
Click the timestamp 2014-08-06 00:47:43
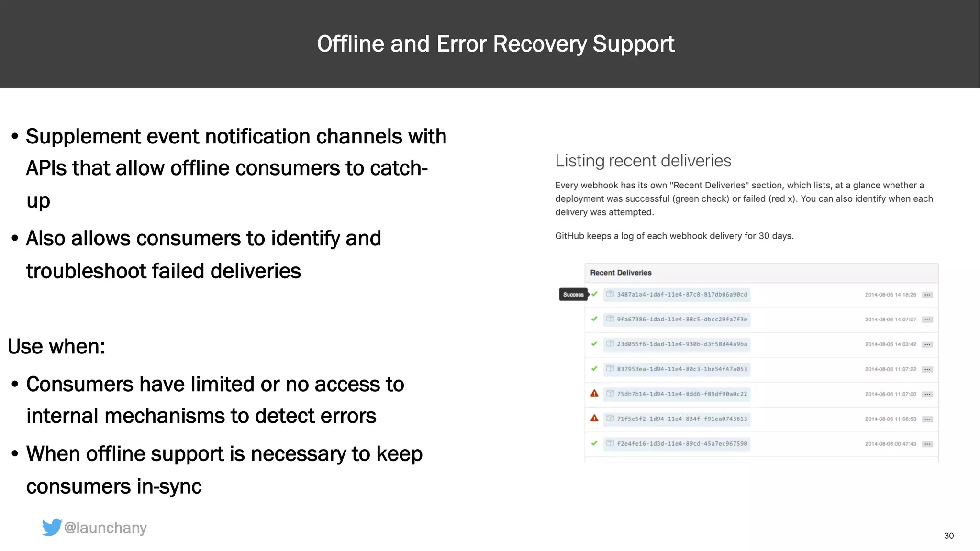click(x=891, y=444)
